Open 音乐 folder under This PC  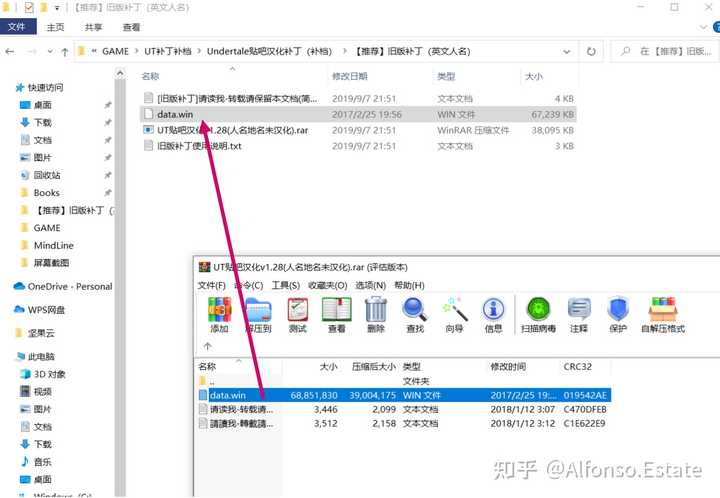click(36, 462)
